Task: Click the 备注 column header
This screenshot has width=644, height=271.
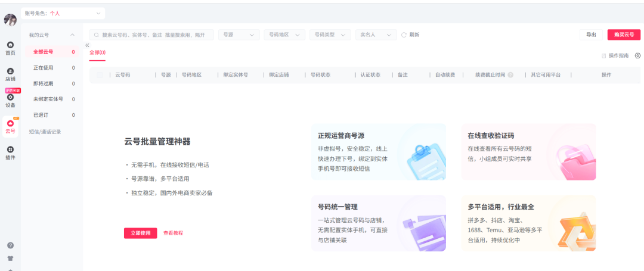Action: (402, 75)
